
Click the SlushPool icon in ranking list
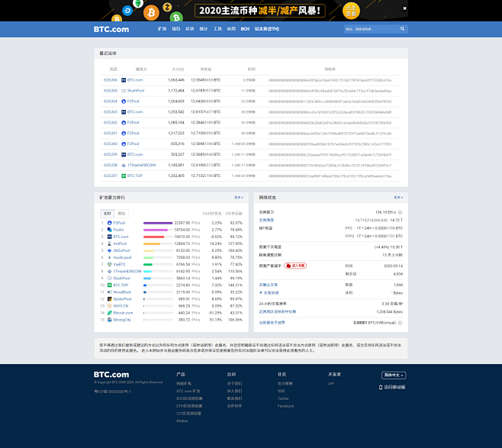click(109, 278)
